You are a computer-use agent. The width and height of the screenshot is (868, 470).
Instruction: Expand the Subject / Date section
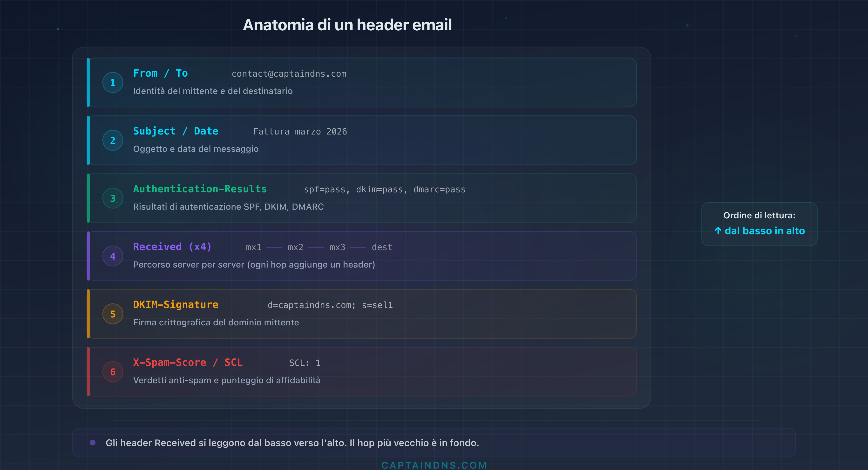coord(176,131)
